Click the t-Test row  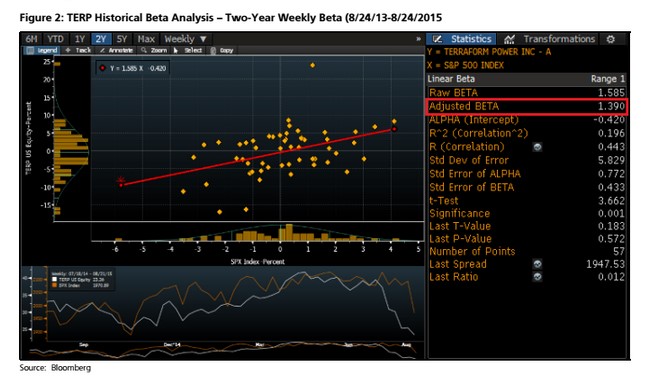point(527,201)
